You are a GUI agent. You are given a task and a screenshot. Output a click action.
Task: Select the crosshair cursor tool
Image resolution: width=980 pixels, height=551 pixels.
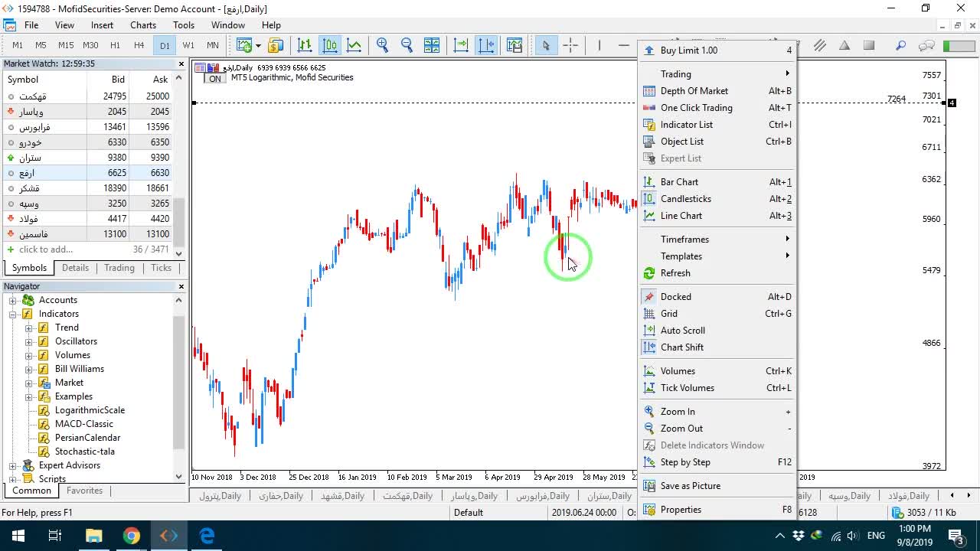tap(570, 45)
